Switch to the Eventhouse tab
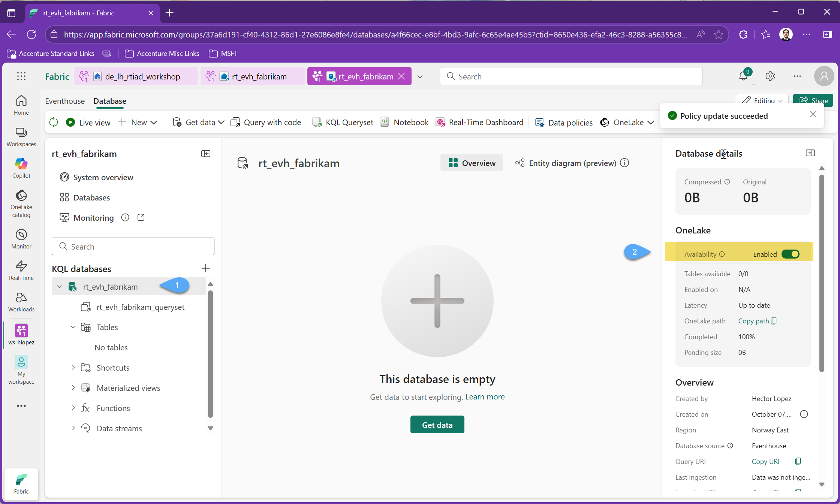This screenshot has width=840, height=504. pyautogui.click(x=65, y=101)
